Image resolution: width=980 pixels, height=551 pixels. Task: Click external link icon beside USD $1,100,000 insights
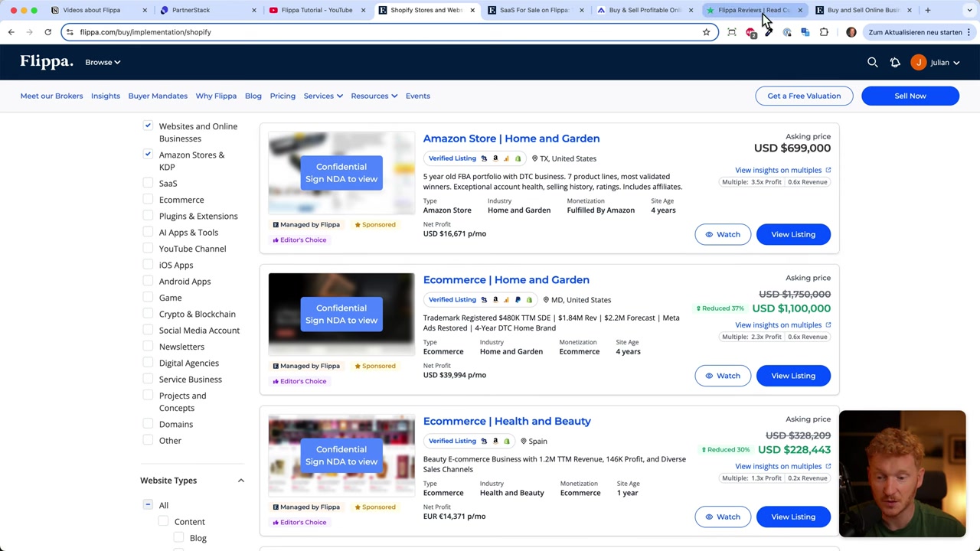coord(828,324)
